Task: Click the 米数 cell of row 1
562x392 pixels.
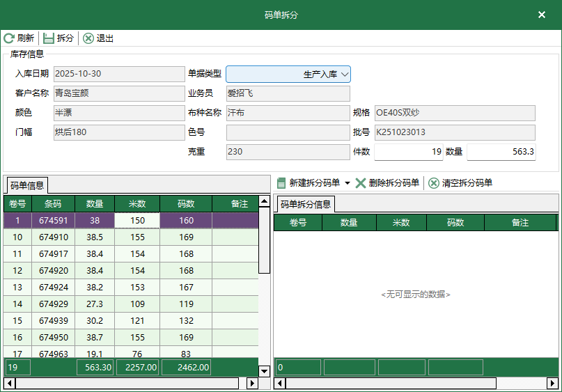Action: point(137,221)
